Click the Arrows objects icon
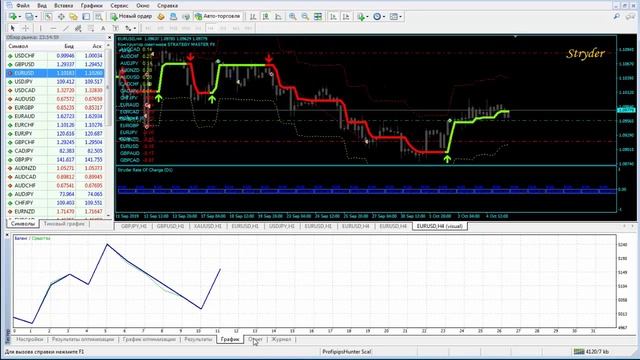 coord(128,28)
